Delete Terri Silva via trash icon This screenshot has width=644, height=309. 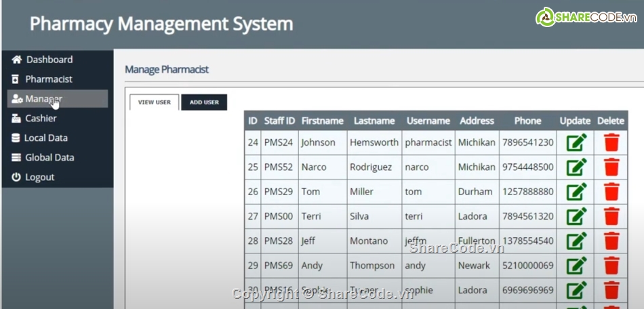(611, 216)
